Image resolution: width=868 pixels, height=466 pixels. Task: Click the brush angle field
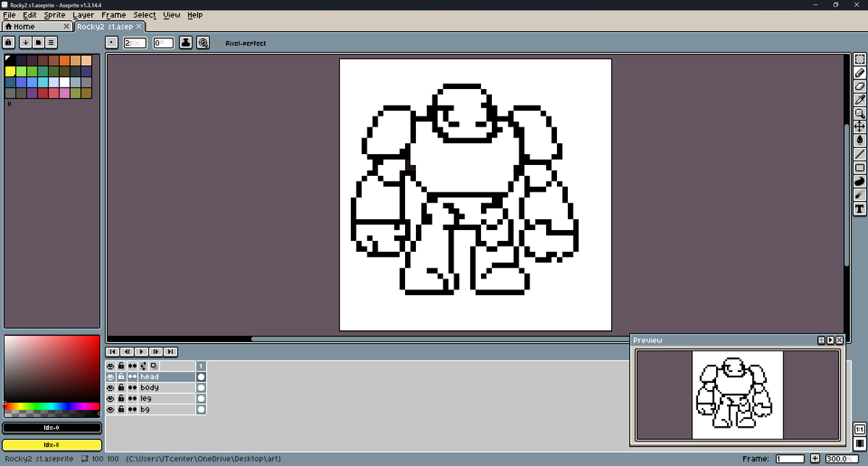click(x=163, y=43)
